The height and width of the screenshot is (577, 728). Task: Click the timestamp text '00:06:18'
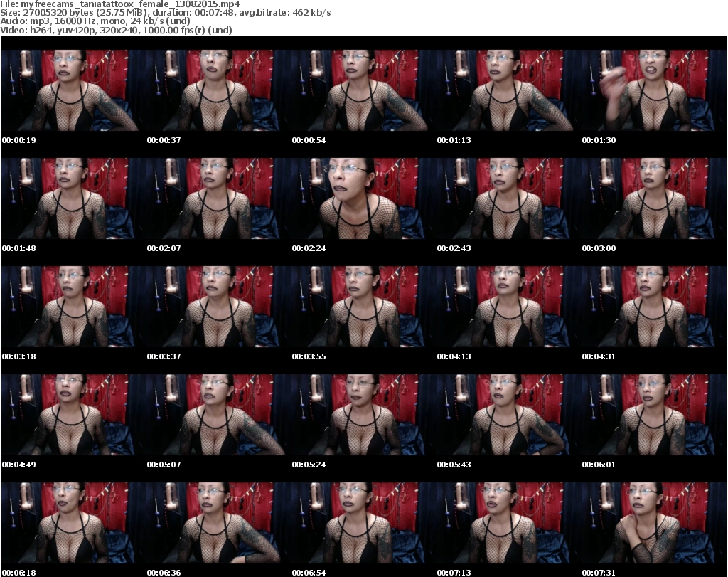pyautogui.click(x=19, y=572)
